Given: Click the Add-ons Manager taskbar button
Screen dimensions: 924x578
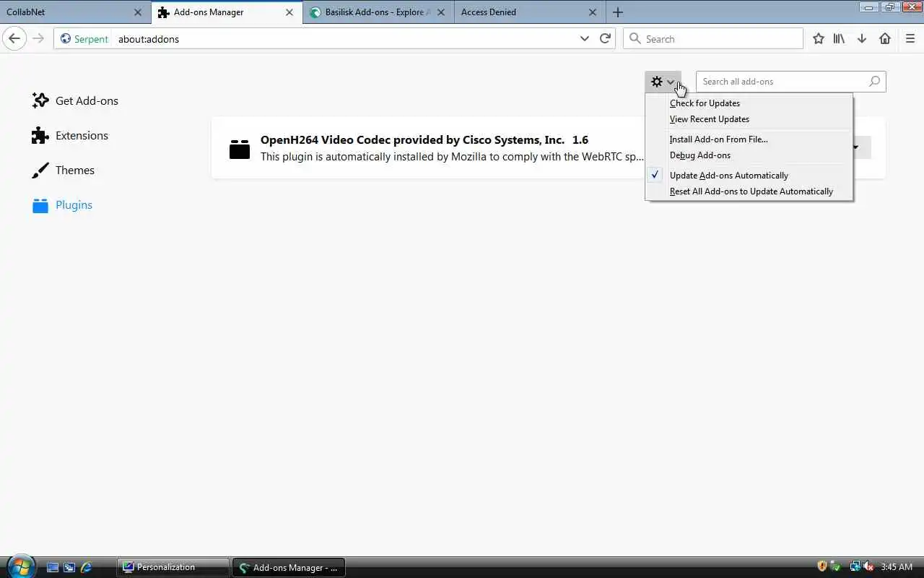Looking at the screenshot, I should click(289, 567).
